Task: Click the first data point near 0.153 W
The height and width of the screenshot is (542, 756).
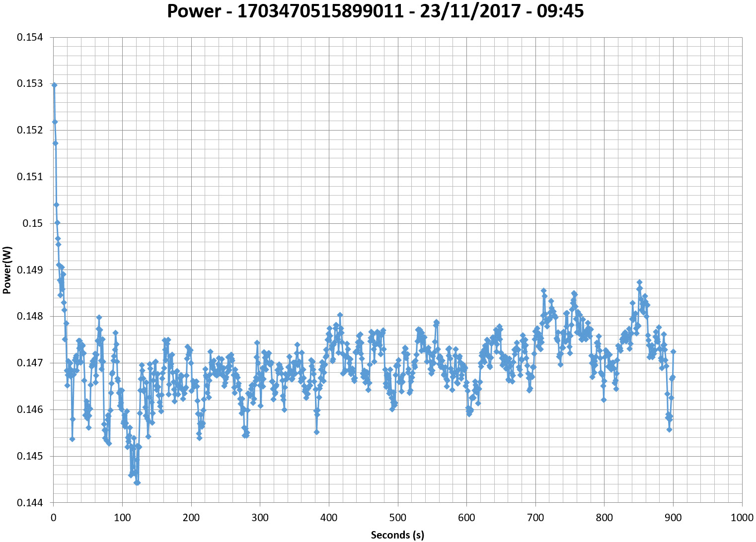Action: 54,85
